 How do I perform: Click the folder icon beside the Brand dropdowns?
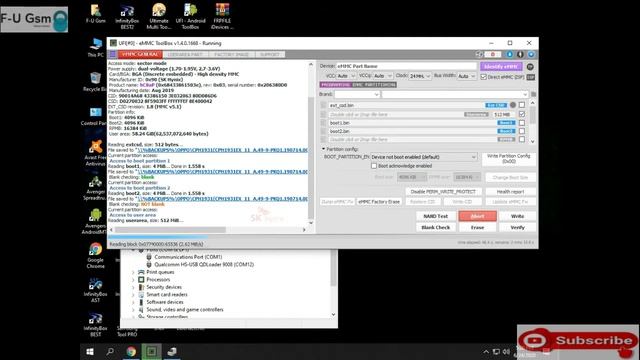click(533, 94)
